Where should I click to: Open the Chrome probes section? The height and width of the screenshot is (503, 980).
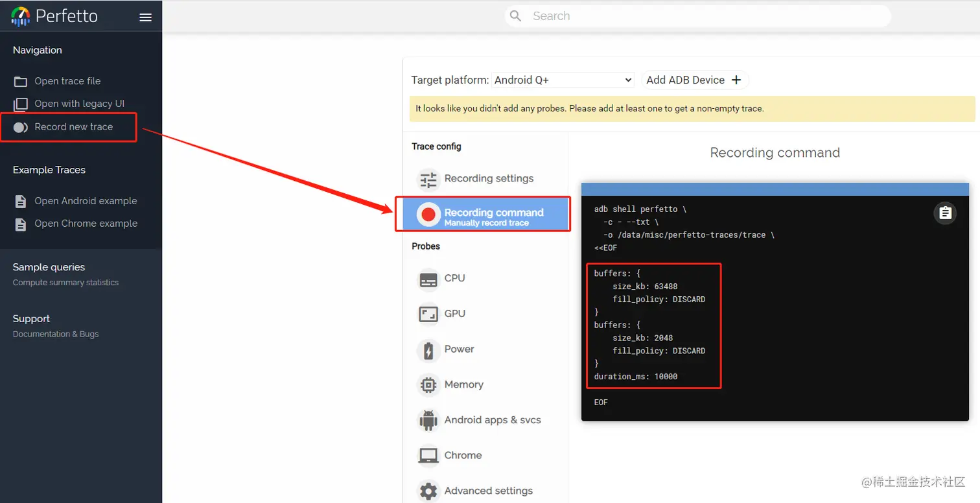485,456
